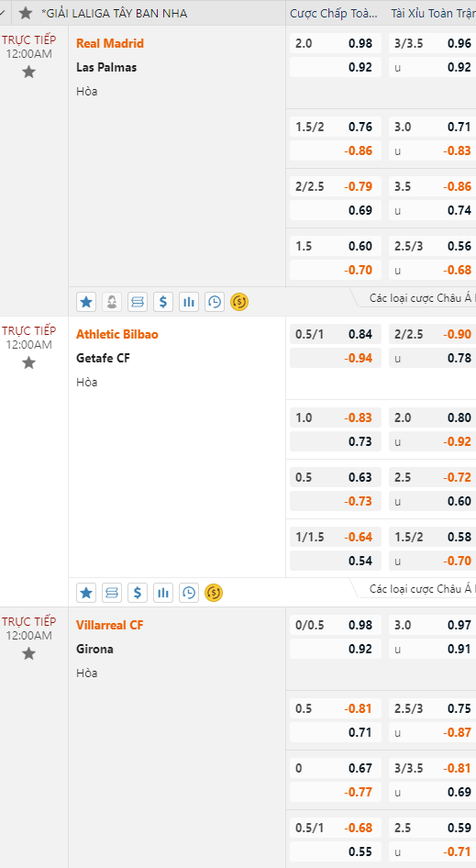
Task: Open the bar chart statistics icon under Real Madrid match
Action: (x=189, y=302)
